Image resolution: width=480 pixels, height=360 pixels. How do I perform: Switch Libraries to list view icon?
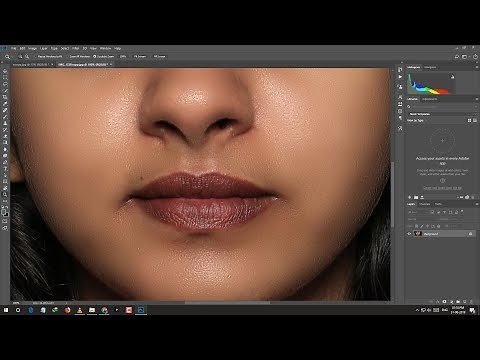[475, 120]
